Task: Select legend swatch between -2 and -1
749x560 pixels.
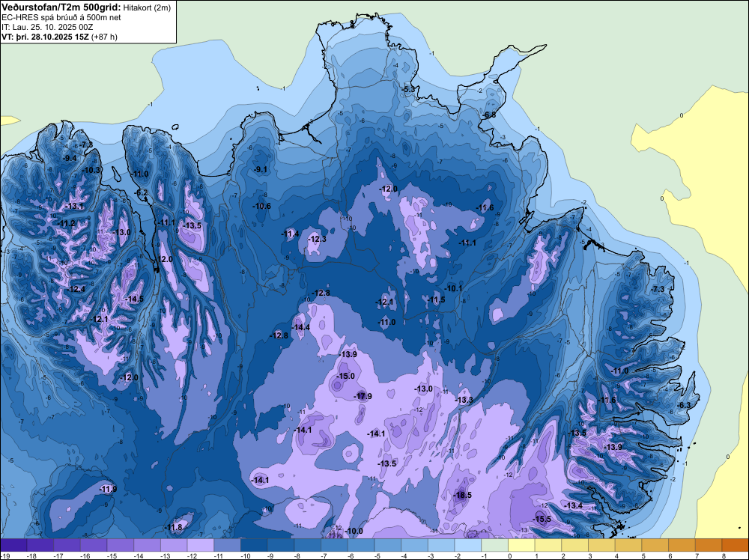Action: point(468,545)
